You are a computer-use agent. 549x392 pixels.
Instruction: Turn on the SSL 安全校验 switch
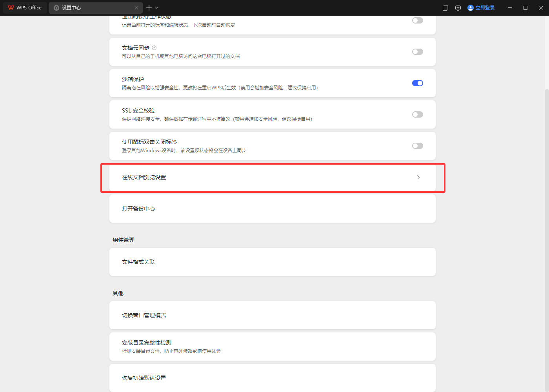pyautogui.click(x=418, y=114)
